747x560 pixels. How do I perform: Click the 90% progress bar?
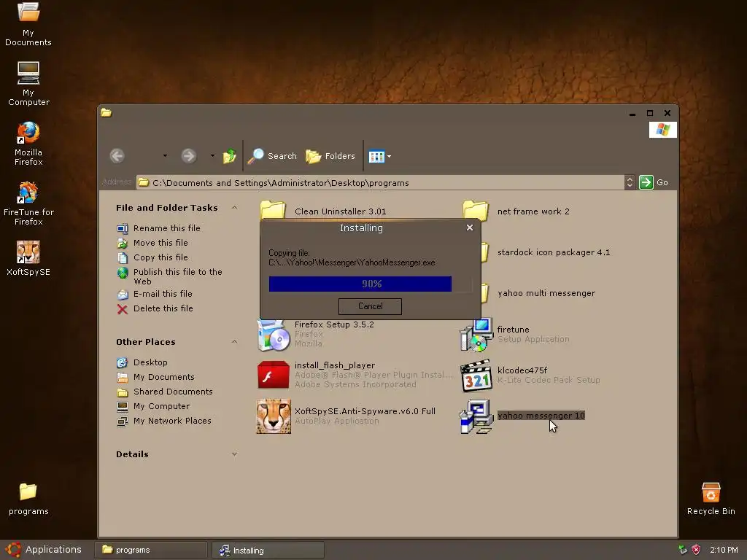(371, 284)
